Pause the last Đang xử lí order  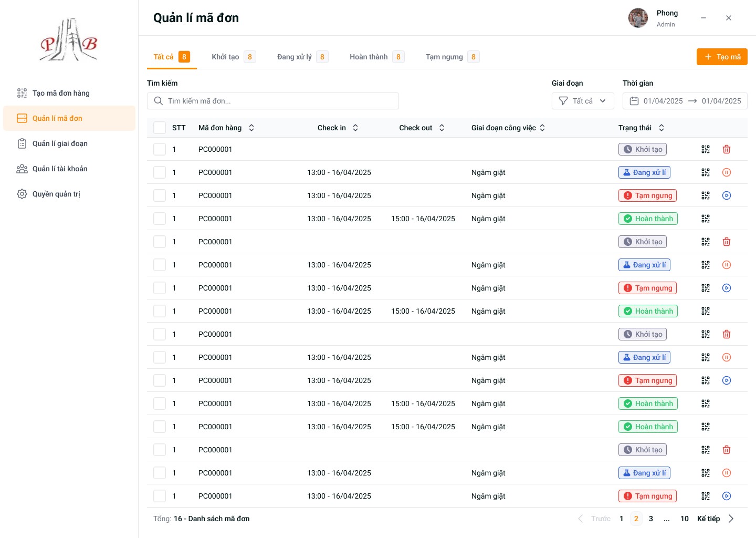coord(727,473)
